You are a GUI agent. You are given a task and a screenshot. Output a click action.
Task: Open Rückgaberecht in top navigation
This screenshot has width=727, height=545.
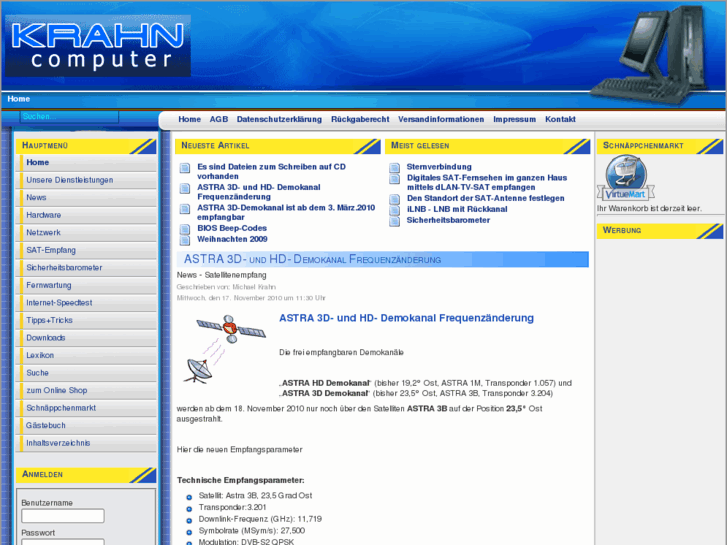pos(360,119)
